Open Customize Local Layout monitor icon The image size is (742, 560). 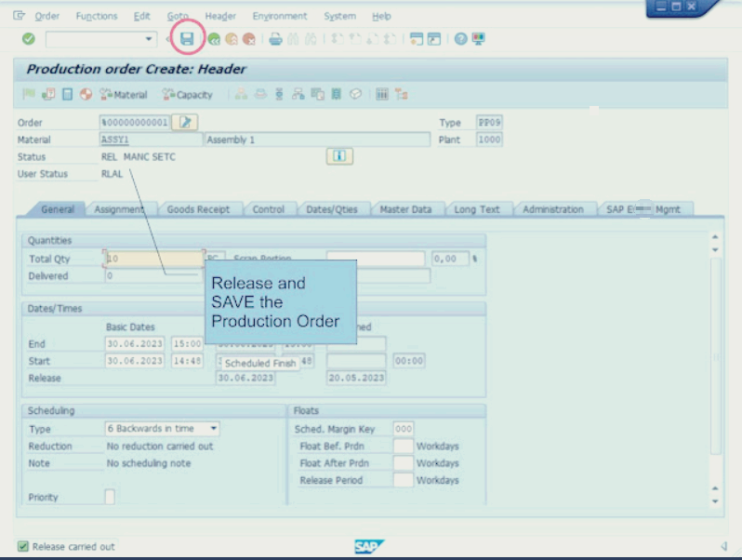click(478, 39)
